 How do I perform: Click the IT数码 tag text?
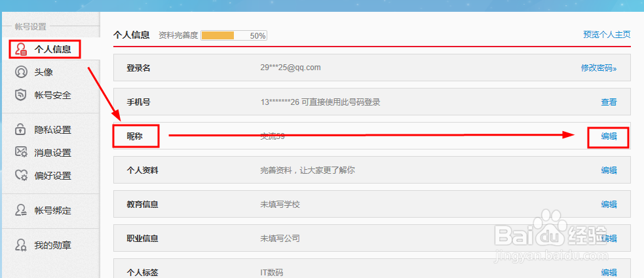point(271,272)
